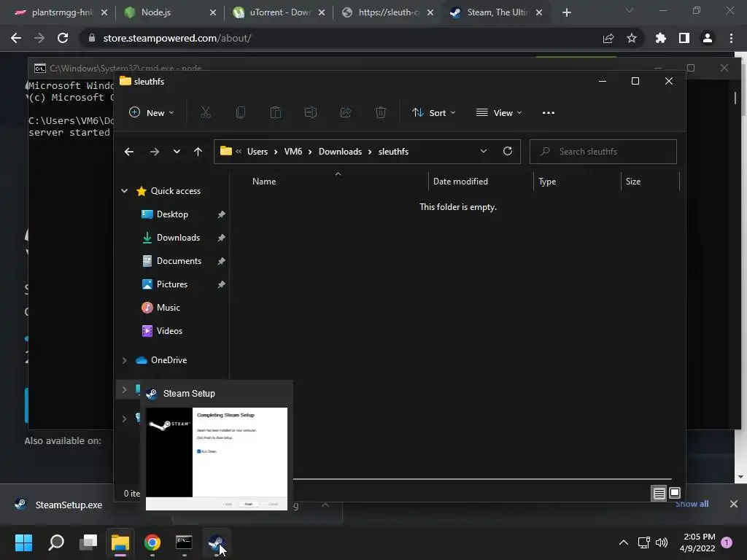Open taskbar Search
This screenshot has width=747, height=560.
(55, 542)
